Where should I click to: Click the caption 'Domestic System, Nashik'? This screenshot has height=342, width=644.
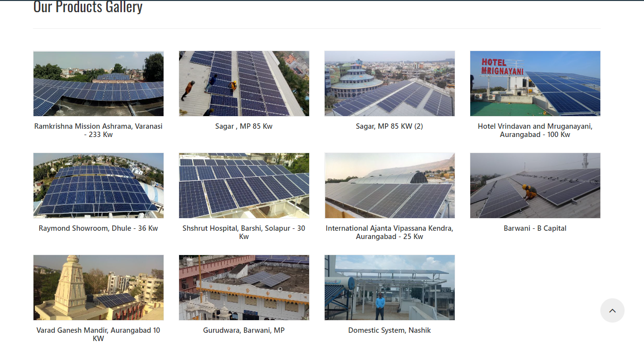[390, 330]
